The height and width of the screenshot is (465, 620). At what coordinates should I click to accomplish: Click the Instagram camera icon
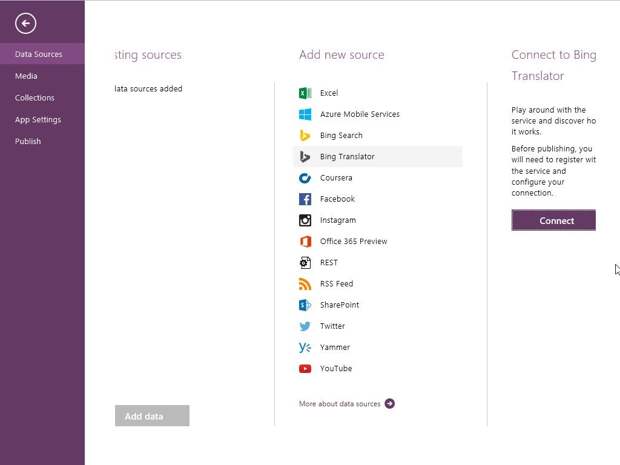tap(305, 220)
